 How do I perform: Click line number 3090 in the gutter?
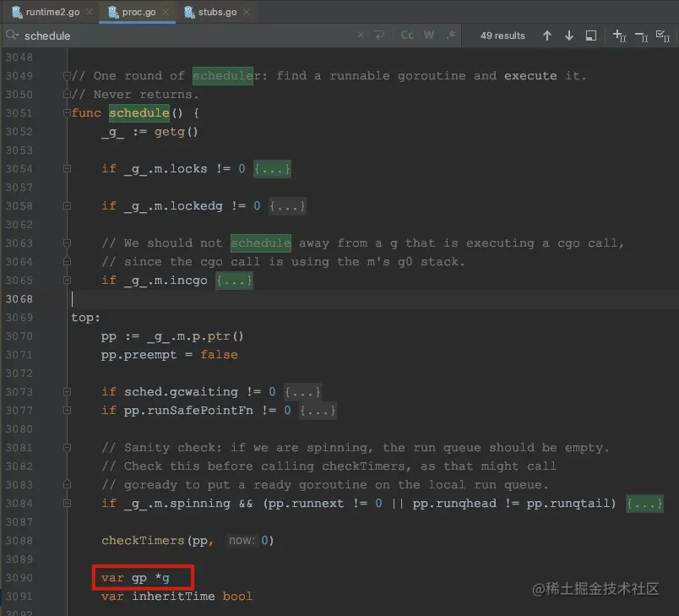19,578
